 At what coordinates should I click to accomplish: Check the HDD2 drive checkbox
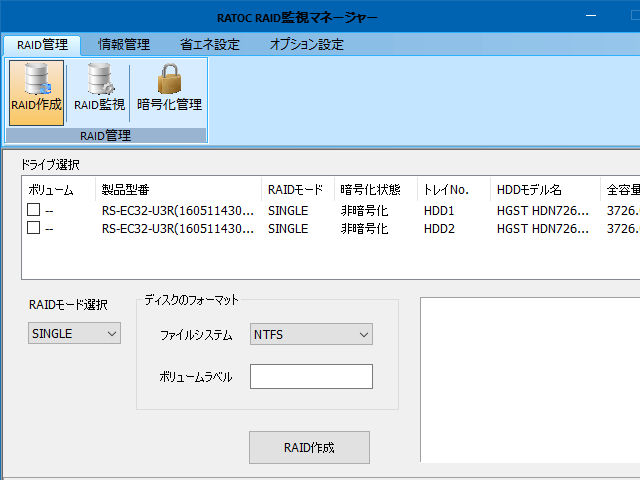click(33, 228)
